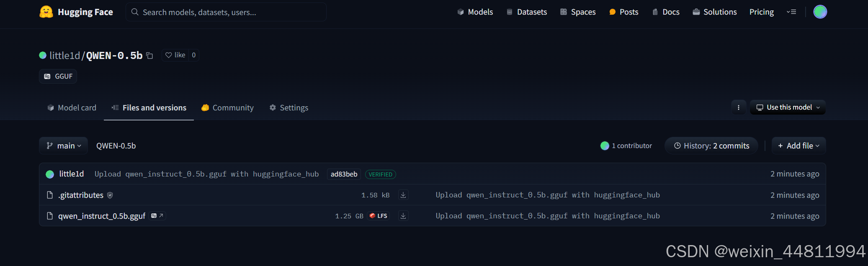Click the Hugging Face logo emoji
Viewport: 868px width, 266px height.
click(x=46, y=12)
